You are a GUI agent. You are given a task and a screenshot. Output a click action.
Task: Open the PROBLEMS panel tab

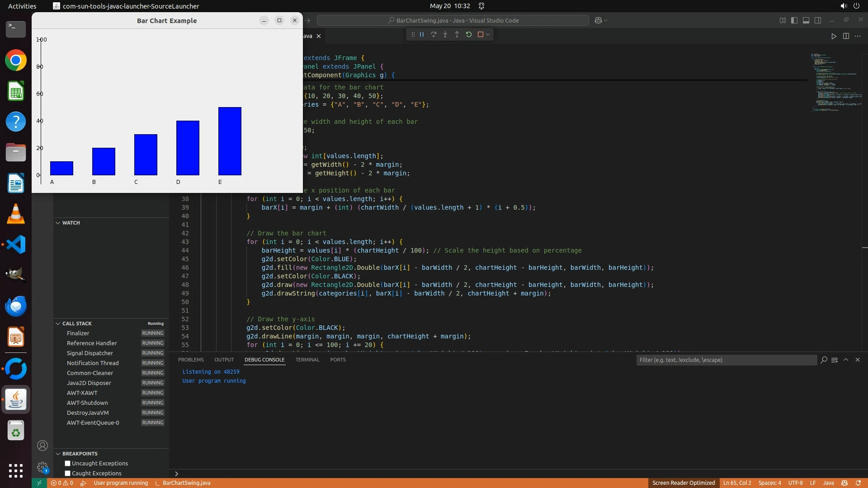191,360
